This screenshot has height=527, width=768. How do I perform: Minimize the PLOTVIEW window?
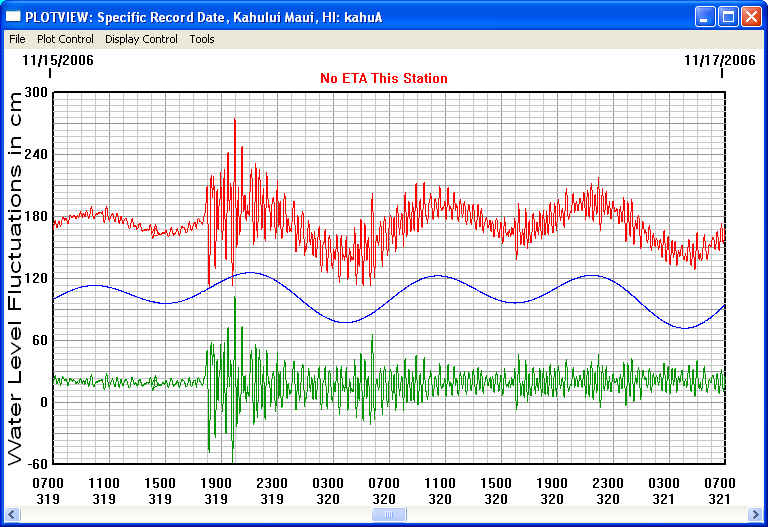(x=706, y=17)
